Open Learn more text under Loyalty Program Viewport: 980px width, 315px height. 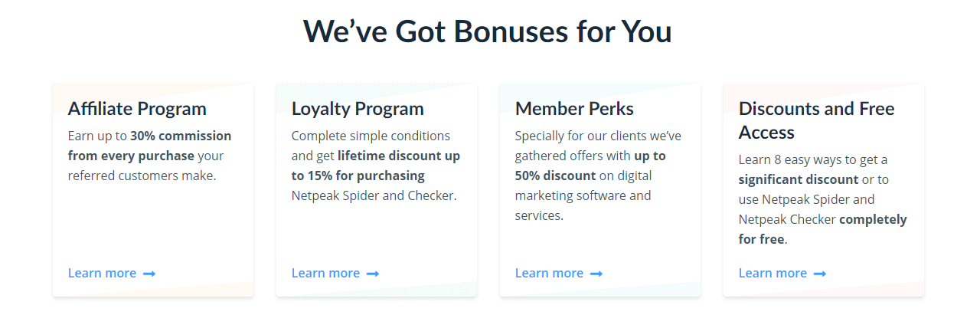pos(325,273)
